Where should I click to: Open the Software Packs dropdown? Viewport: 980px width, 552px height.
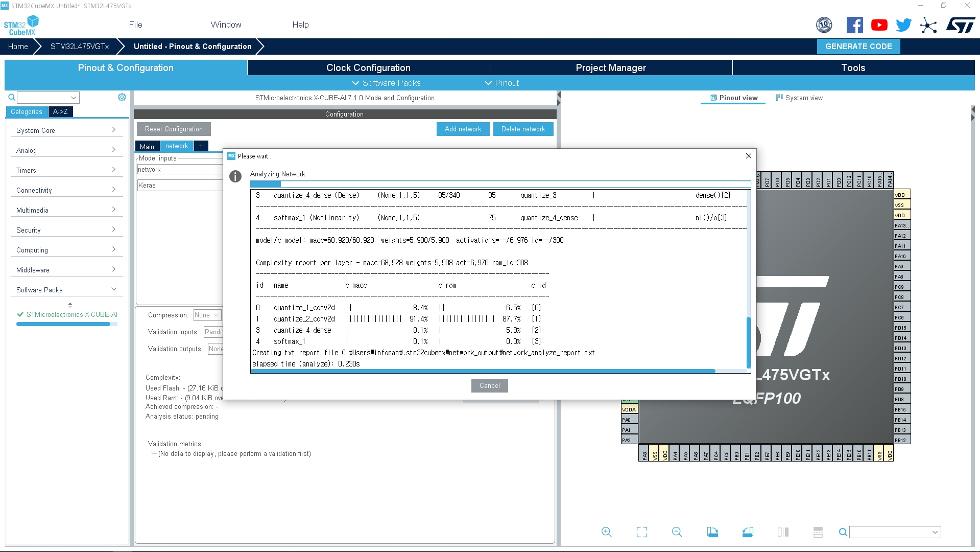[386, 83]
